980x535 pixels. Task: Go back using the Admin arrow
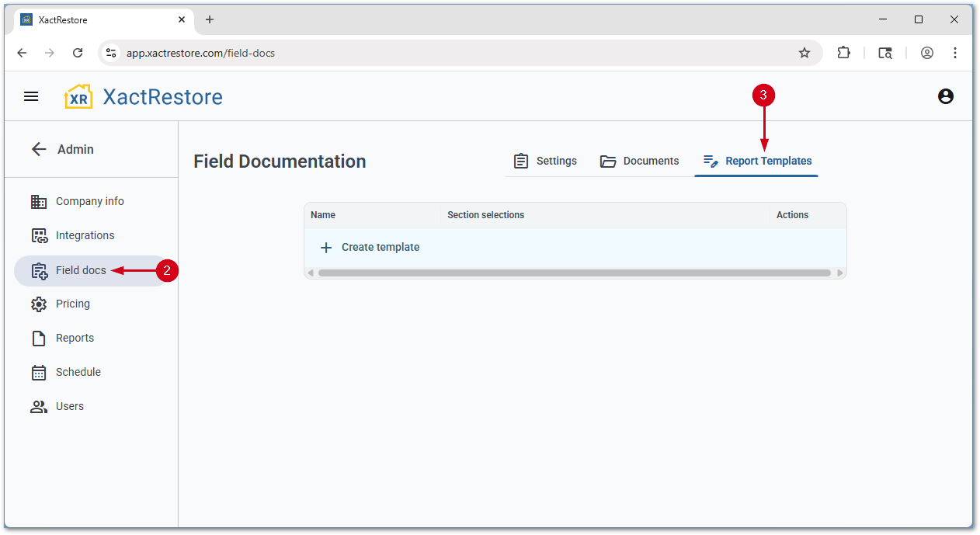39,149
